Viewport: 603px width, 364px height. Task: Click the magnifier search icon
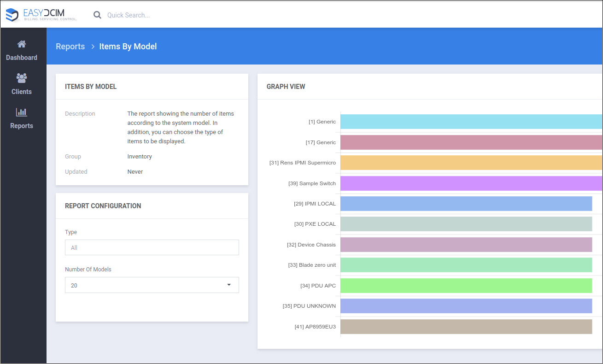[97, 15]
